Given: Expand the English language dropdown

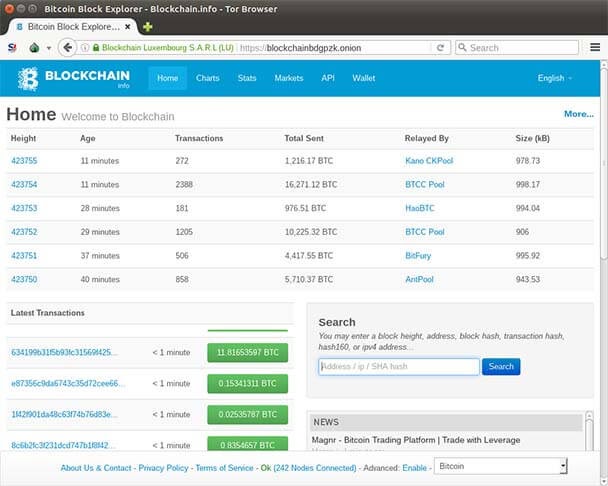Looking at the screenshot, I should [x=554, y=78].
